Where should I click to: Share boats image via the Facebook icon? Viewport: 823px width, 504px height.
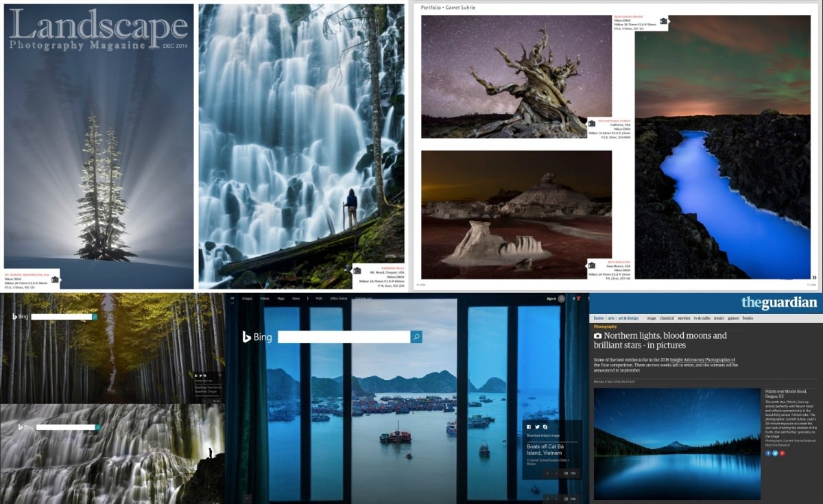click(x=529, y=427)
